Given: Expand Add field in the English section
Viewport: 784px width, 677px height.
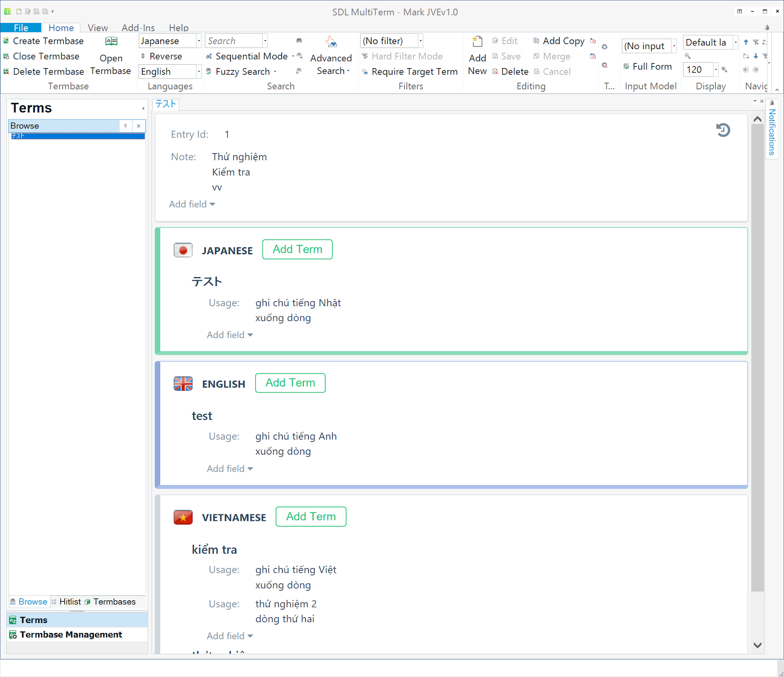Looking at the screenshot, I should pos(230,469).
